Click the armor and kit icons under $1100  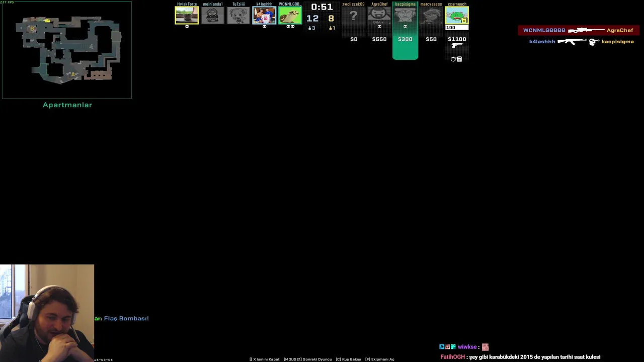coord(456,59)
